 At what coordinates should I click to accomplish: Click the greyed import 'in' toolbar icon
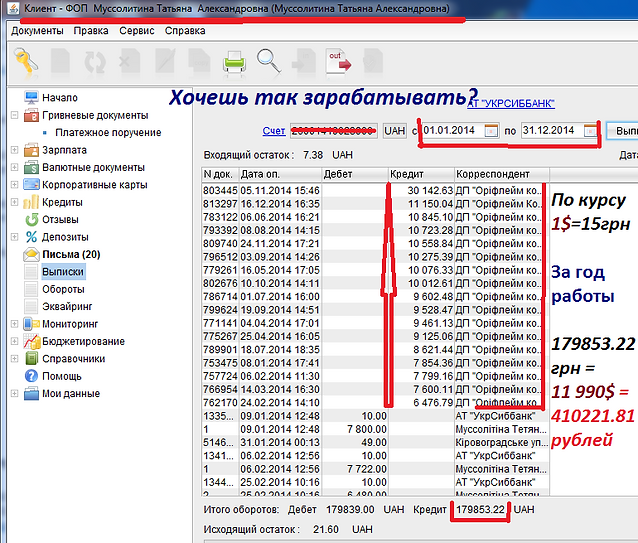click(x=304, y=62)
